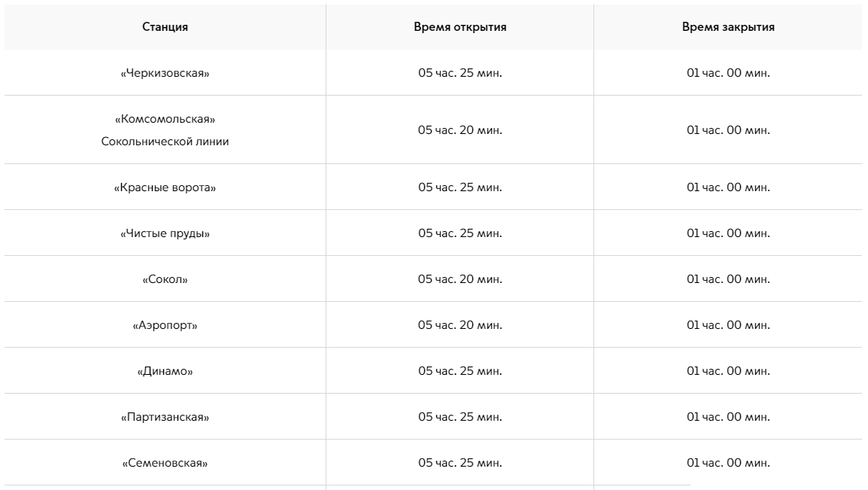Select the «Аэропорт» station cell

pyautogui.click(x=165, y=325)
